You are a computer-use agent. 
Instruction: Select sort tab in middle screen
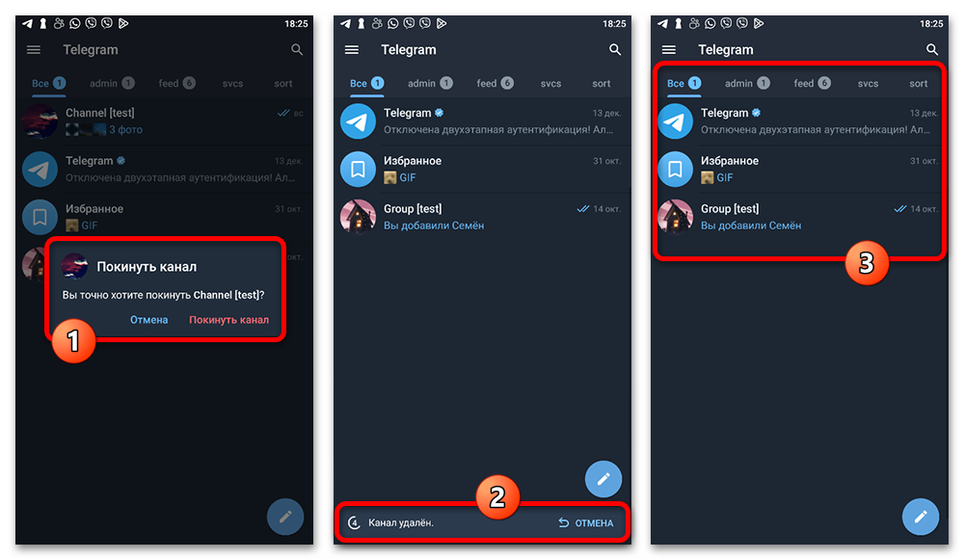click(x=602, y=84)
